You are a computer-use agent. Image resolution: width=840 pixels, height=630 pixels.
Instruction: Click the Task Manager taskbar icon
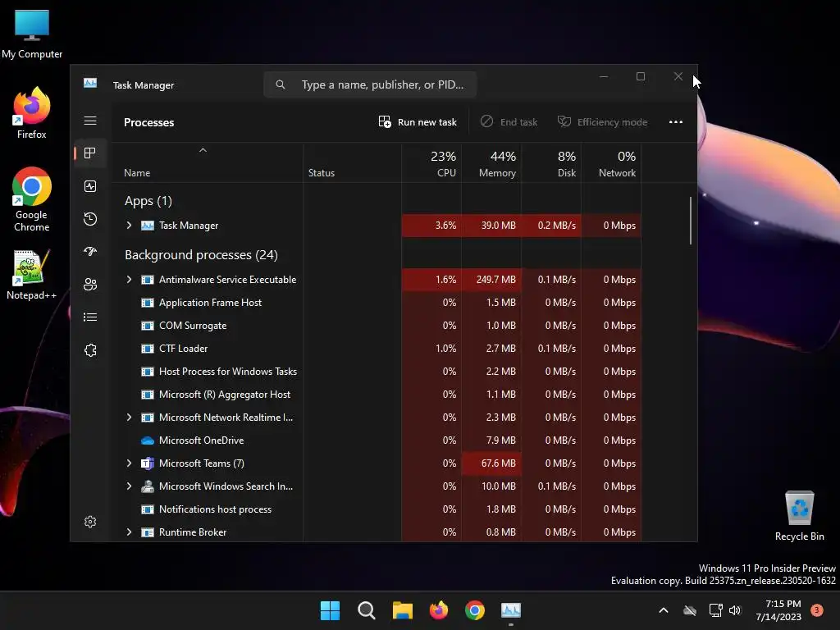[x=511, y=610]
